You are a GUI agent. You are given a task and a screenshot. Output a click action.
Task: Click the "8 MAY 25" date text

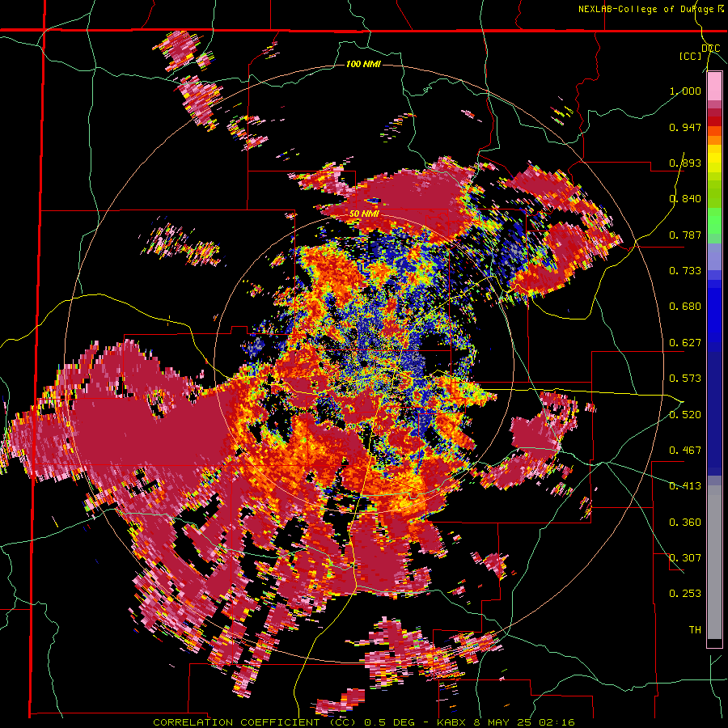503,722
